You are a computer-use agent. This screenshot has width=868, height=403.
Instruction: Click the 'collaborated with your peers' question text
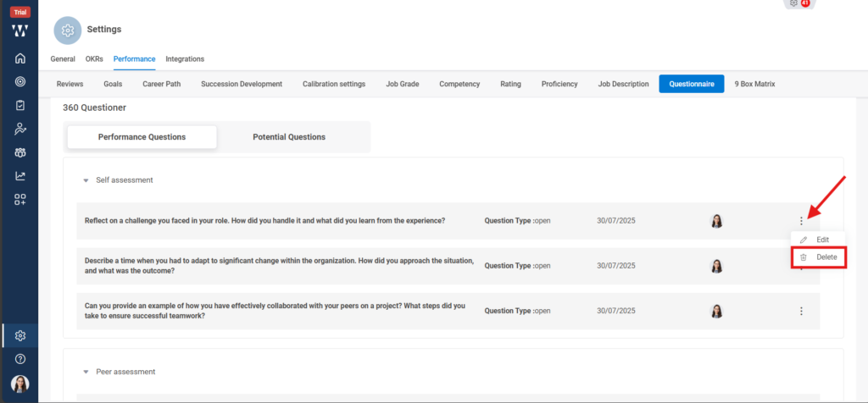tap(275, 311)
